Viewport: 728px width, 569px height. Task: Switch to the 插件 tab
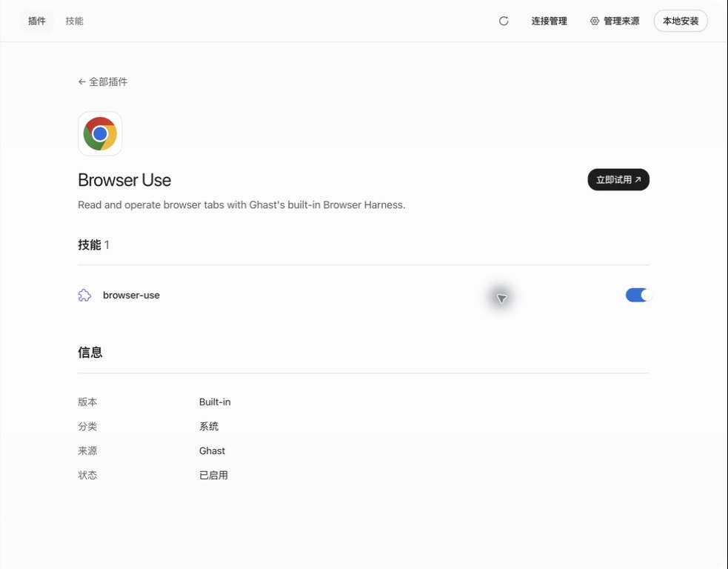(x=37, y=21)
